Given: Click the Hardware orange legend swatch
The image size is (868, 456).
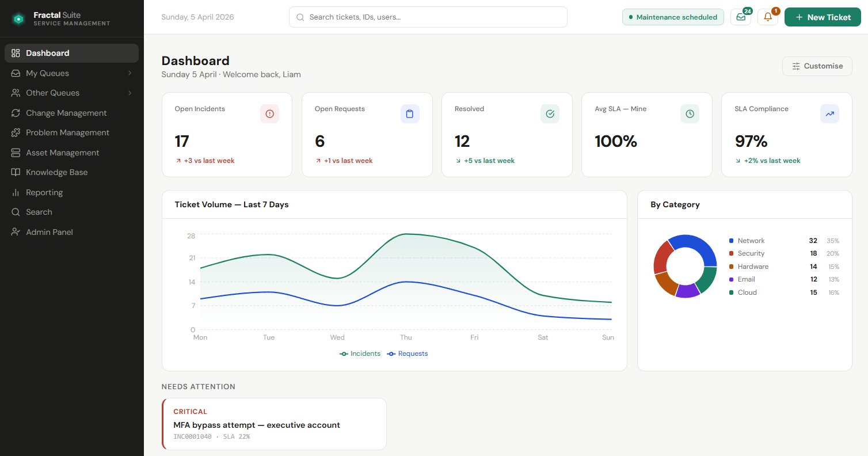Looking at the screenshot, I should pos(731,267).
